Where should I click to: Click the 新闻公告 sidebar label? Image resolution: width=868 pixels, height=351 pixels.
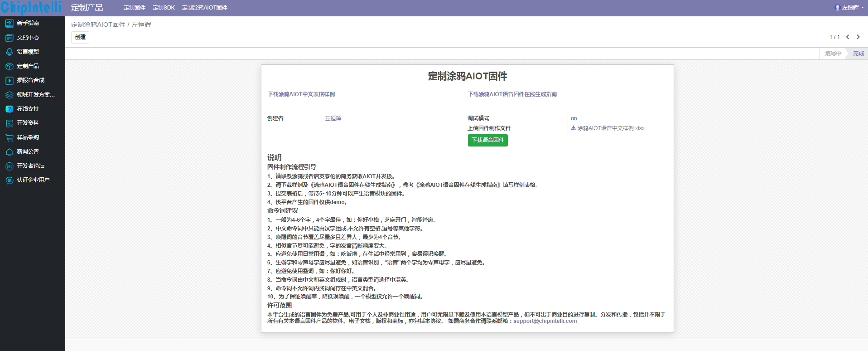click(28, 151)
